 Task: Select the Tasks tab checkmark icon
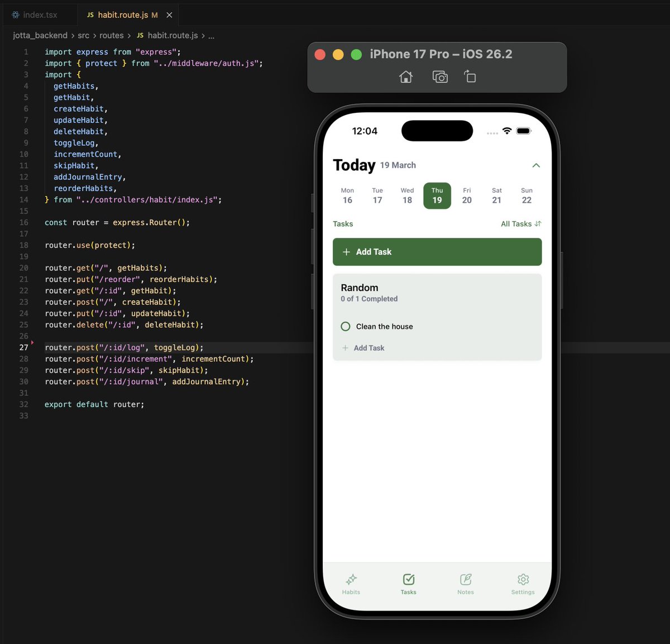click(x=409, y=579)
